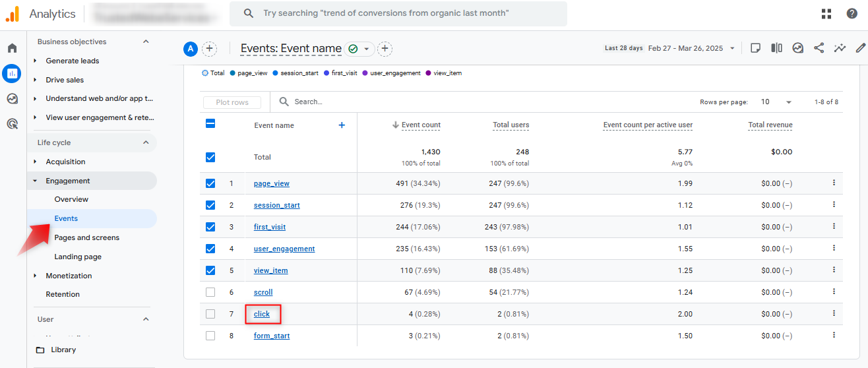
Task: Check the click row checkbox
Action: click(210, 314)
